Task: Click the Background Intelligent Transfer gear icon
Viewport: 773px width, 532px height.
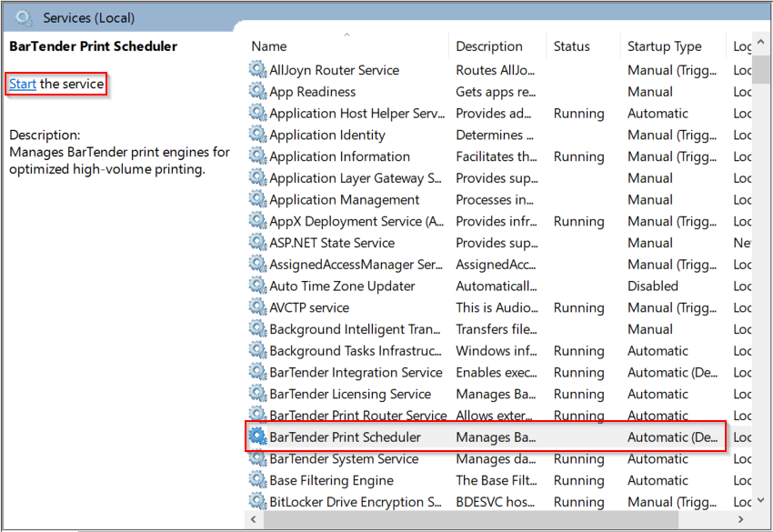Action: pyautogui.click(x=258, y=329)
